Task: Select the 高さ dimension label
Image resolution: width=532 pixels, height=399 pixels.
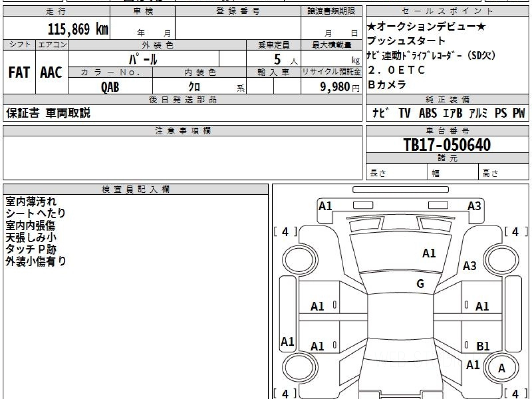Action: (x=490, y=174)
